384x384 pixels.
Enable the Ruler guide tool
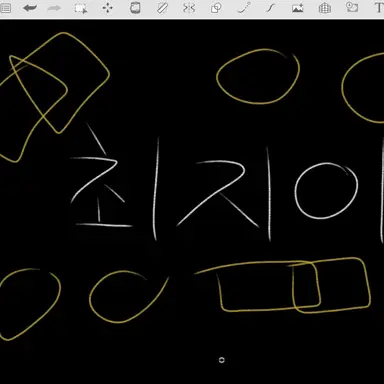pyautogui.click(x=162, y=8)
